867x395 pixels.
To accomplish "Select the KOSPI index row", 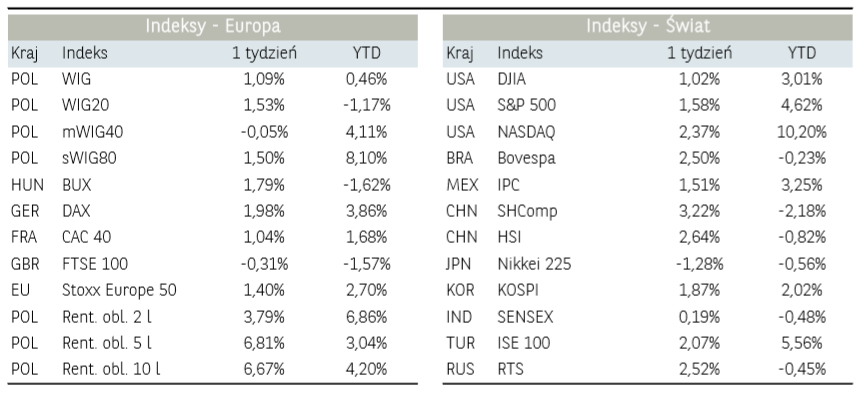I will pos(647,290).
